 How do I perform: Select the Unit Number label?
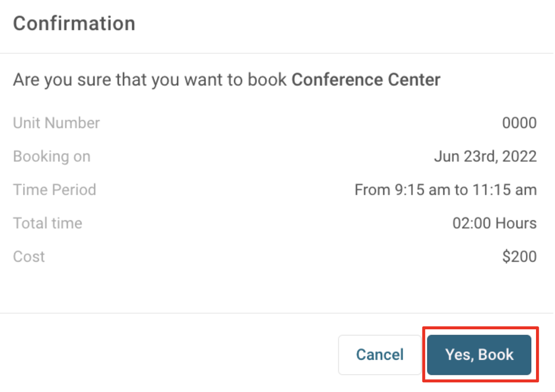coord(57,123)
